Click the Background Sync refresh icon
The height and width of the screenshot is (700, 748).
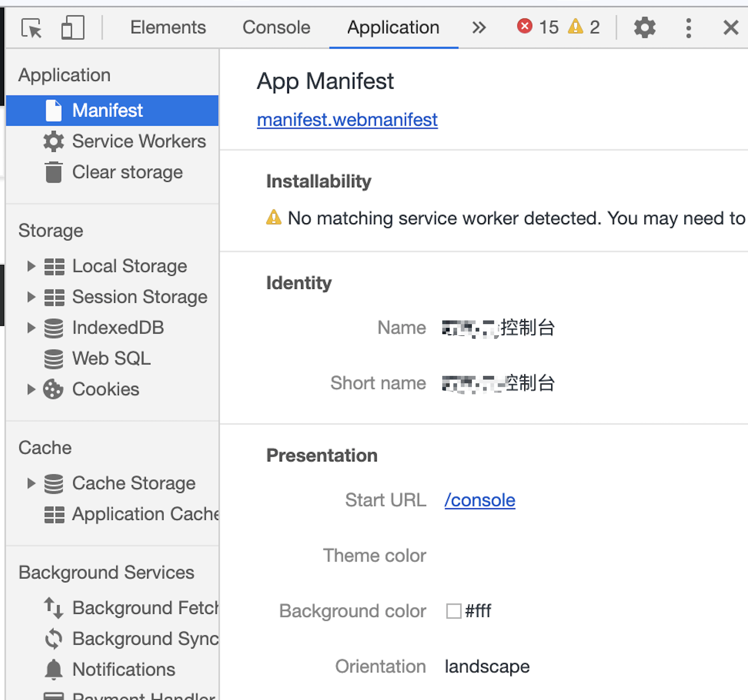[x=54, y=638]
